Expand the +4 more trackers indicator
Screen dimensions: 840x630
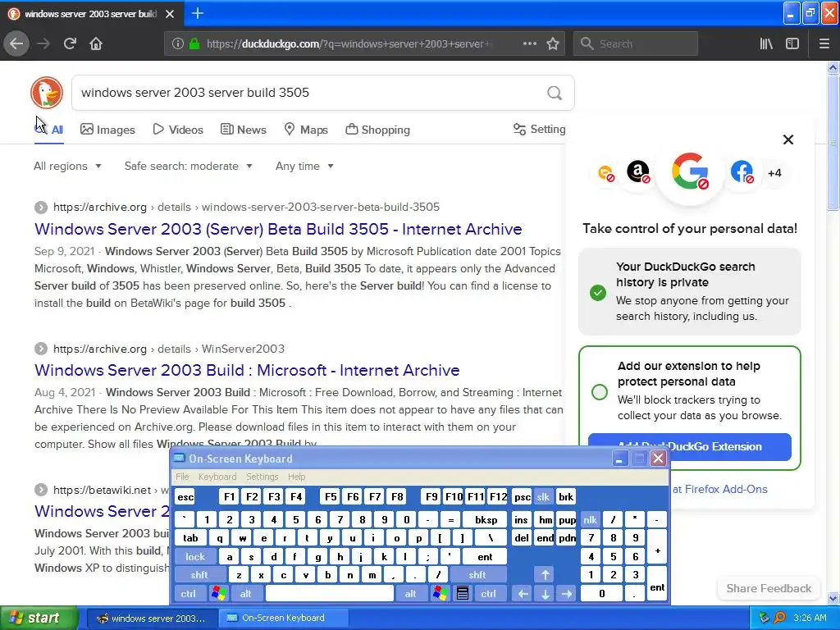[774, 173]
